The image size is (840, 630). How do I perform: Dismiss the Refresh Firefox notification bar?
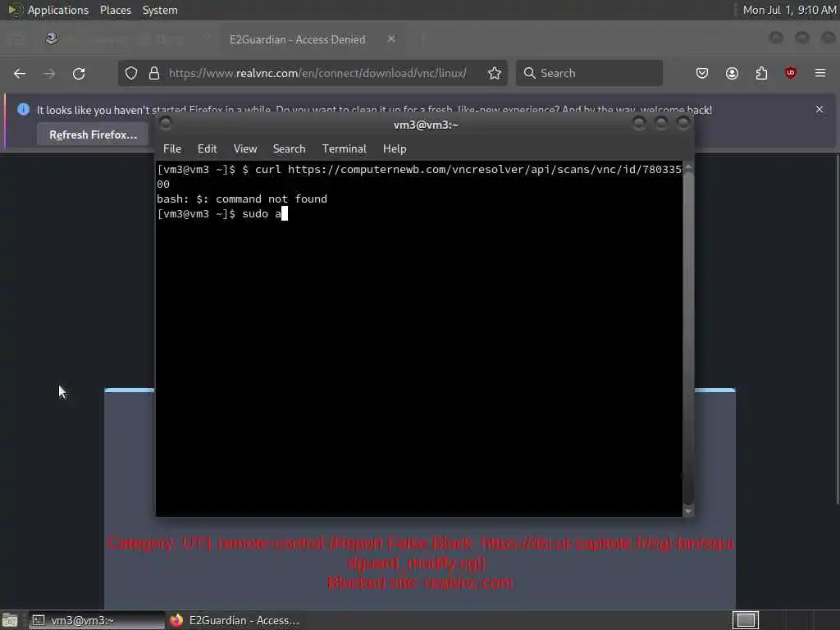(x=819, y=109)
